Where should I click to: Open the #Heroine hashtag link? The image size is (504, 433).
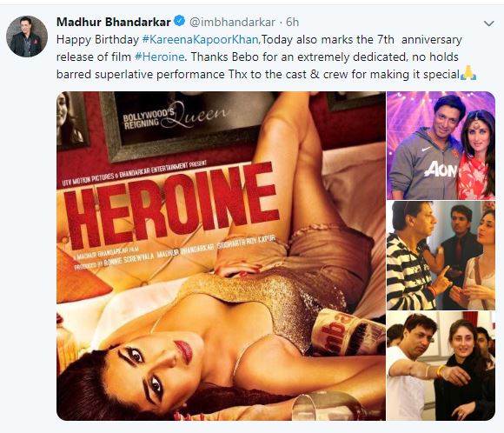[x=160, y=57]
